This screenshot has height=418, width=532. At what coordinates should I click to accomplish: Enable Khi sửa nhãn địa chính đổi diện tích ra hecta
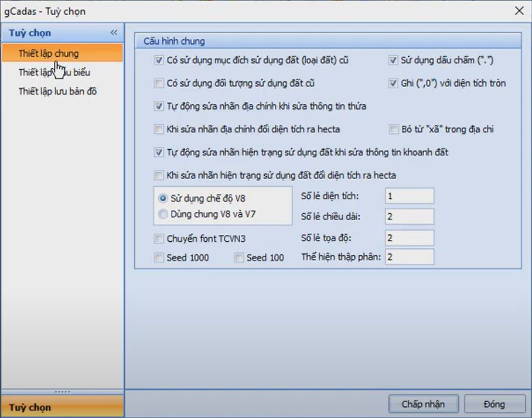(x=159, y=129)
